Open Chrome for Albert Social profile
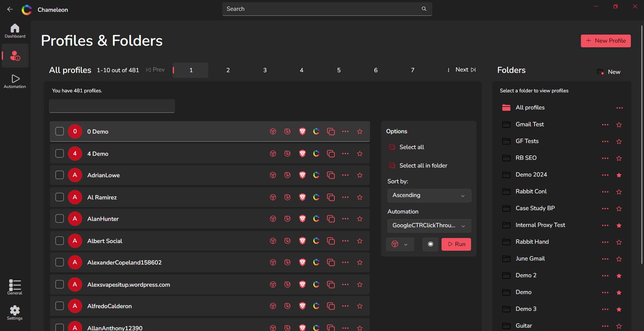Screen dimensions: 644x331 [273, 241]
